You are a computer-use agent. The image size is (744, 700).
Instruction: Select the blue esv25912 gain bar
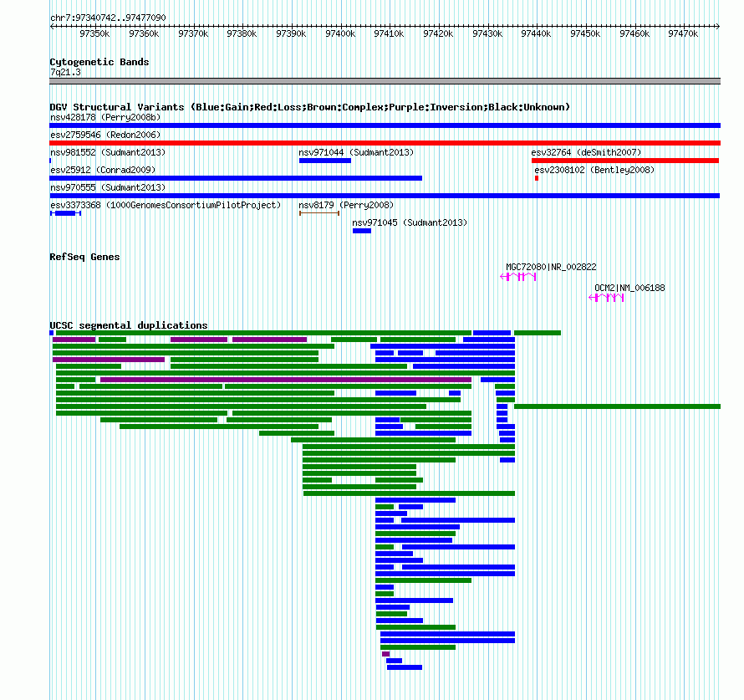point(236,178)
